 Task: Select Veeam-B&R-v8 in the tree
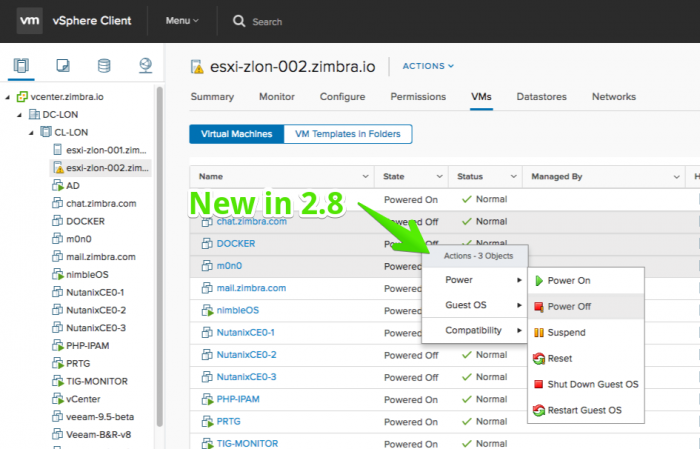tap(99, 435)
